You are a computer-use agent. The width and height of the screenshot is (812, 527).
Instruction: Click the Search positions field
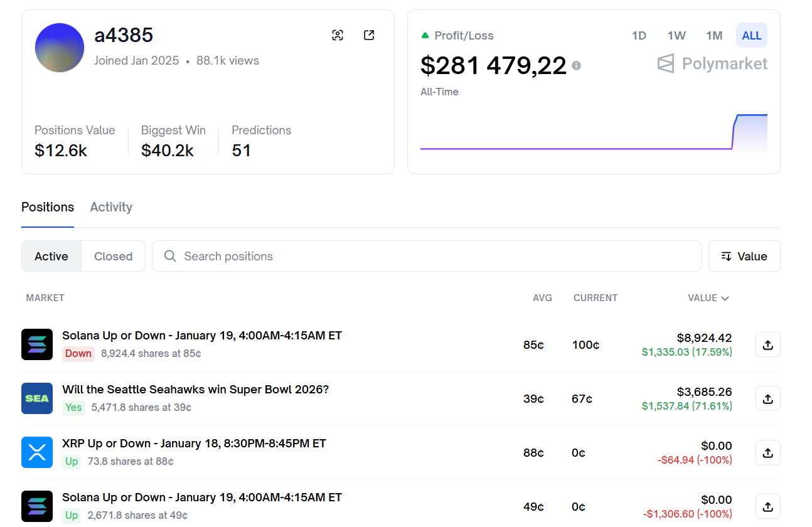(427, 256)
